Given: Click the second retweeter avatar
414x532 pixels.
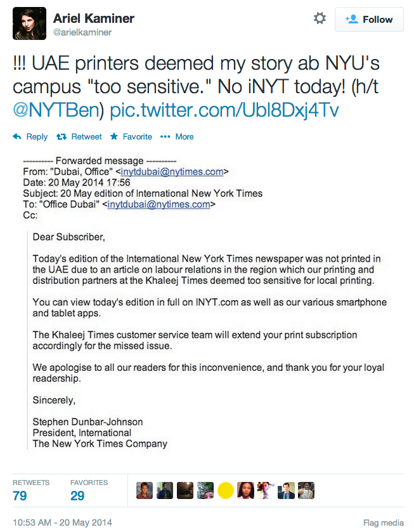Looking at the screenshot, I should coord(165,491).
